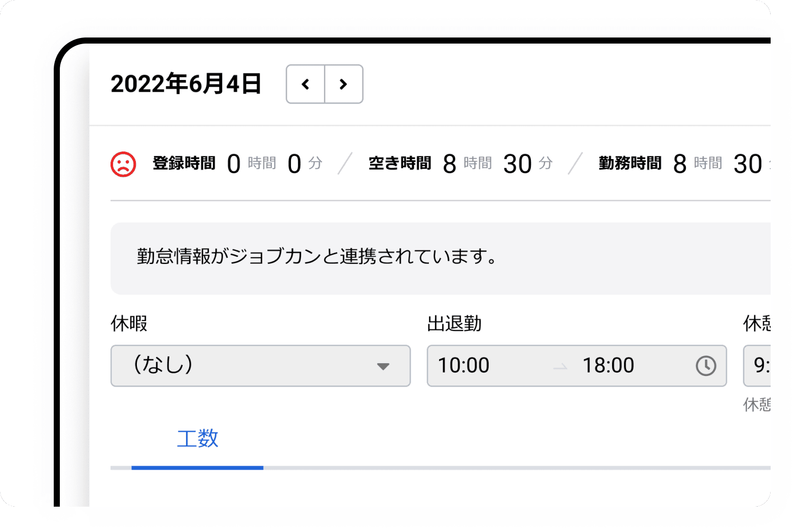Click the 10:00 clock-in start time

tap(463, 365)
